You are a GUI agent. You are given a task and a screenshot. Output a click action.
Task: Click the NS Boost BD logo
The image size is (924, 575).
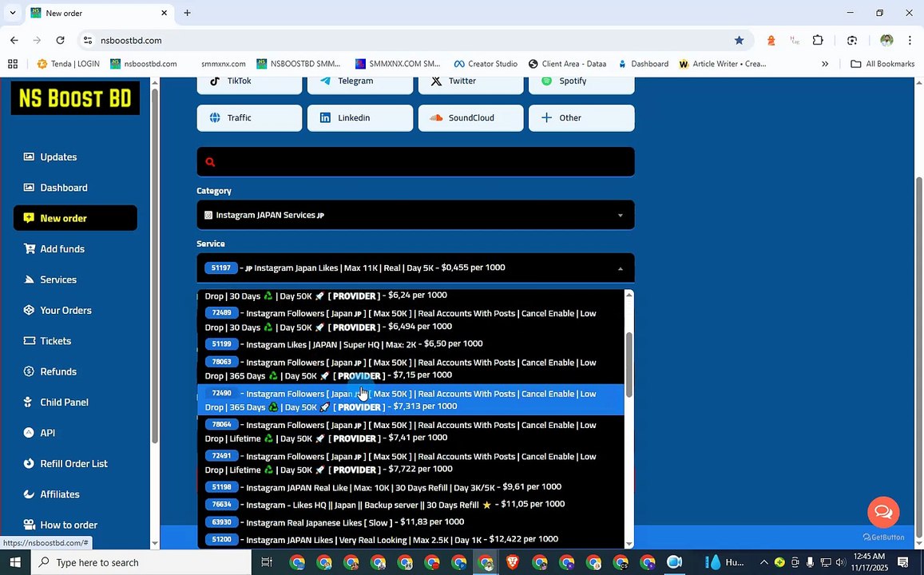(x=75, y=97)
